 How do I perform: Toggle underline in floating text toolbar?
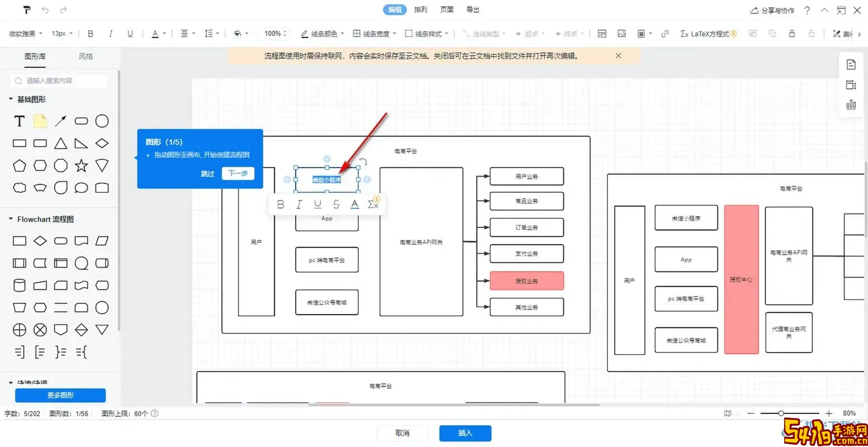tap(317, 205)
